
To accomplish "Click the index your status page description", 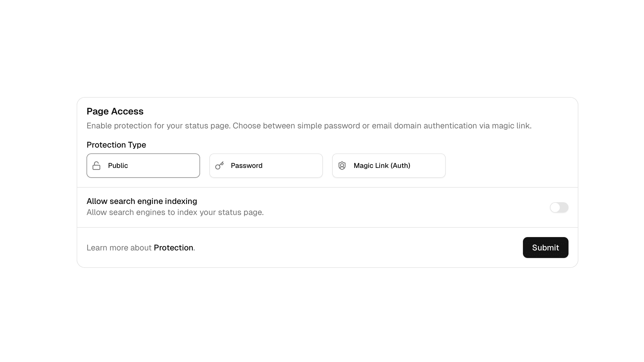I will [x=175, y=212].
